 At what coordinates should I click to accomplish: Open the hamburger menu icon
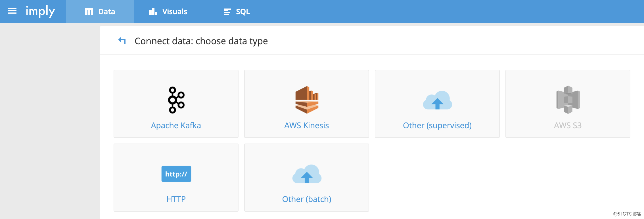(x=12, y=11)
